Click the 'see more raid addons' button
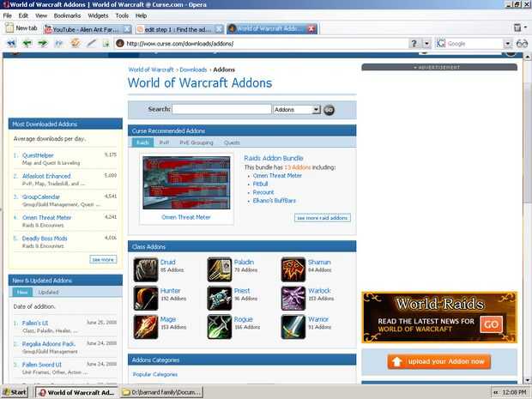This screenshot has height=399, width=532. click(323, 218)
